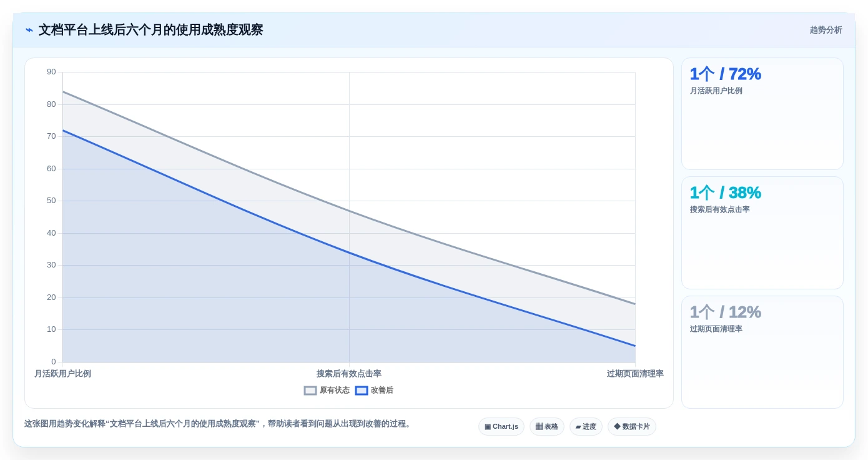Click x-axis label 过期页面清理率

(635, 374)
